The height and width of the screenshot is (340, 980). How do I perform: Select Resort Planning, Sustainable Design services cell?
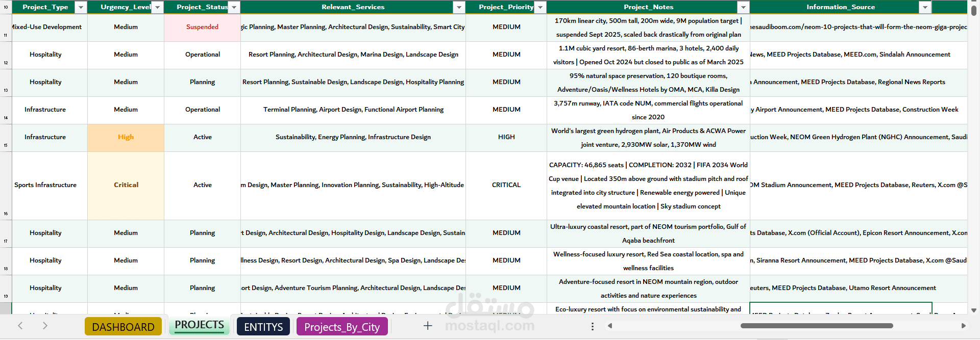353,83
